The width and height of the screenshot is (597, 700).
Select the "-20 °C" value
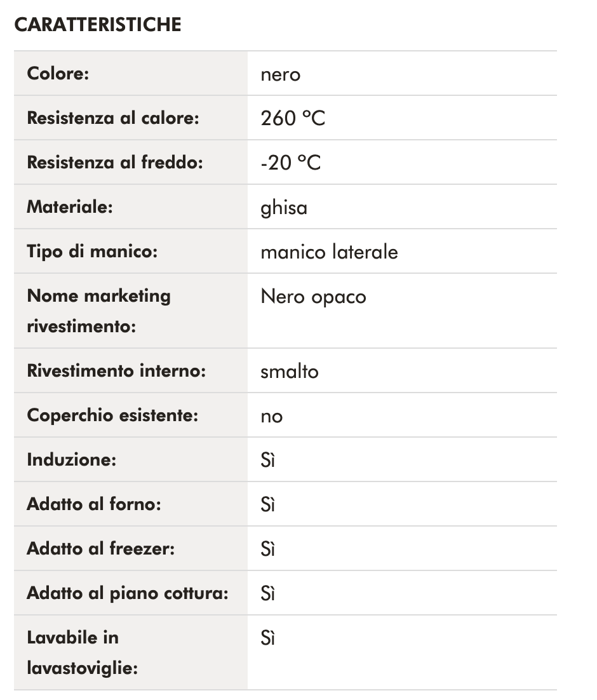tap(291, 163)
